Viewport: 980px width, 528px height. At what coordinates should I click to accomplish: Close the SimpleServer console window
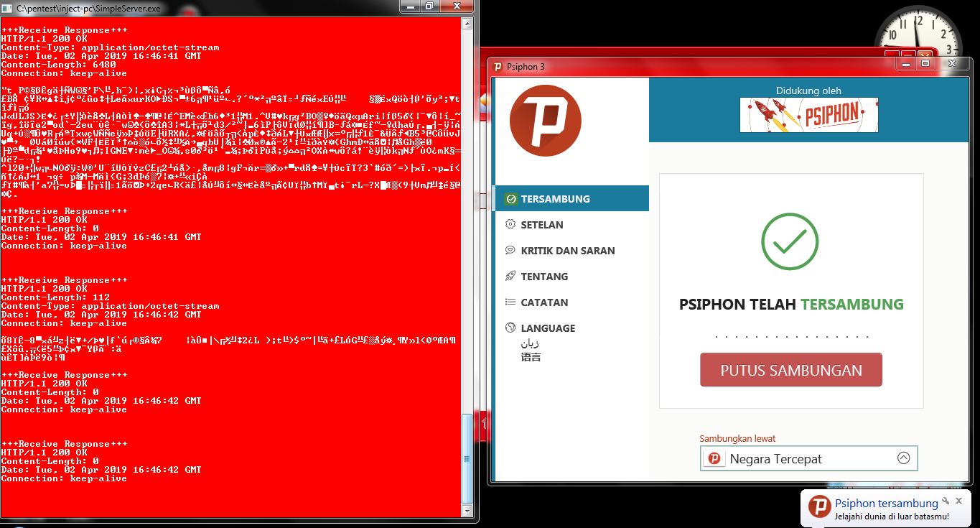point(455,6)
